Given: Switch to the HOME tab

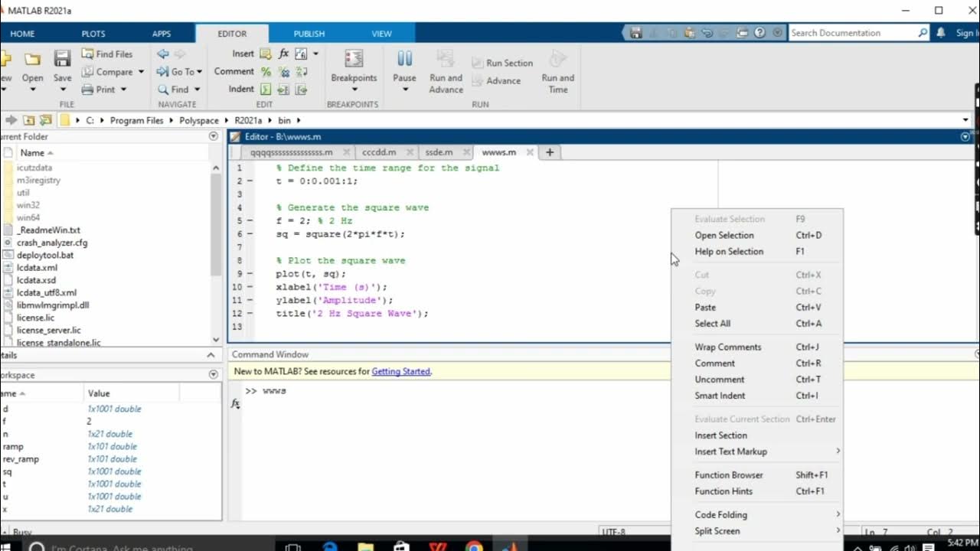Looking at the screenshot, I should click(22, 34).
